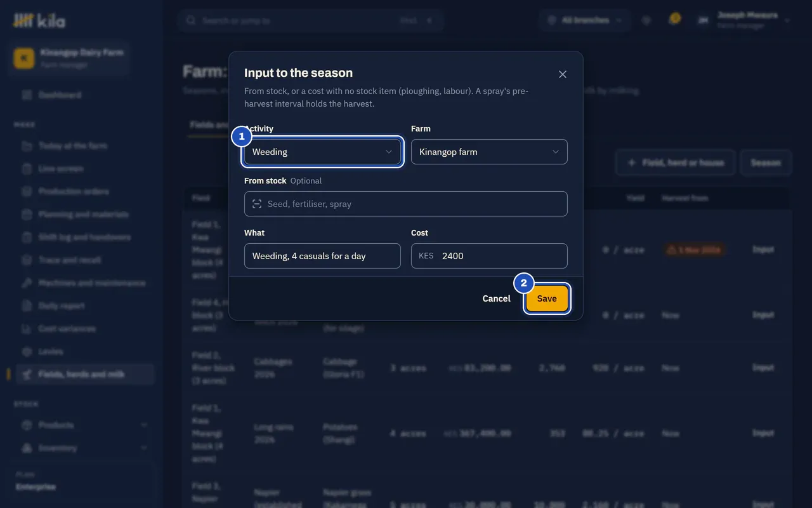Click the notifications bell icon
The image size is (812, 508).
tap(674, 20)
